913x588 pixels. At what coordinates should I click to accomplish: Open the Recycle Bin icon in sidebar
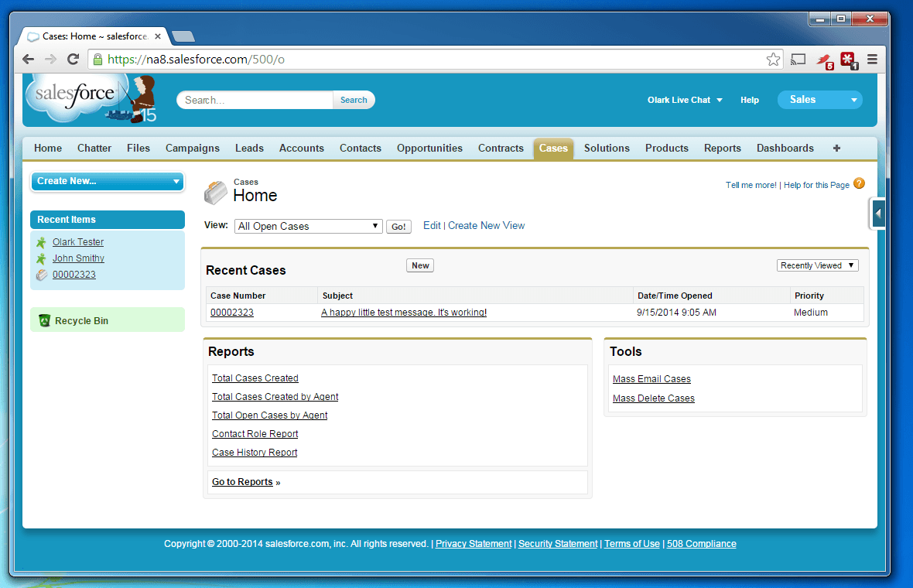45,320
